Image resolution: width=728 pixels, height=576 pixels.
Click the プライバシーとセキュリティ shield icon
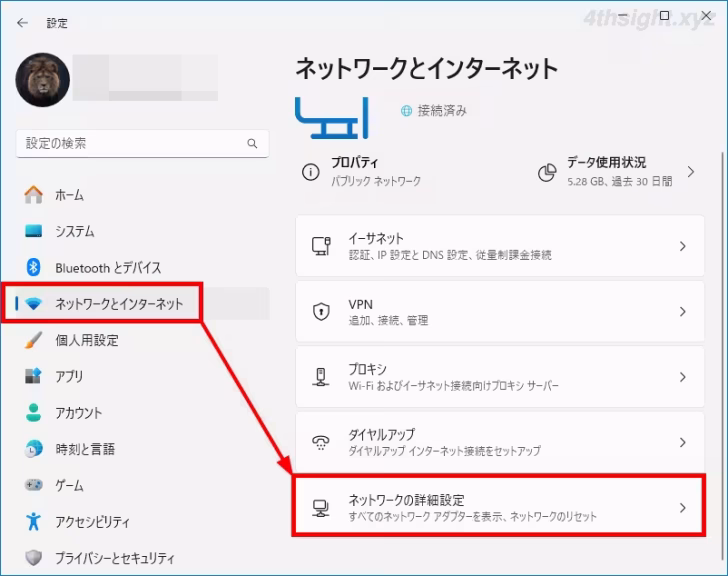coord(33,557)
